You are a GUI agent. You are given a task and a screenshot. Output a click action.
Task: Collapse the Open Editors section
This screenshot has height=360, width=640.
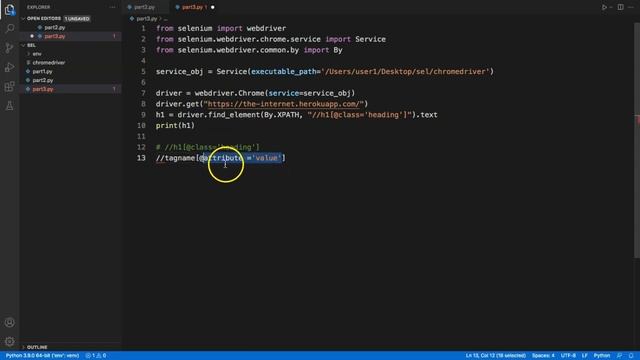click(x=43, y=18)
